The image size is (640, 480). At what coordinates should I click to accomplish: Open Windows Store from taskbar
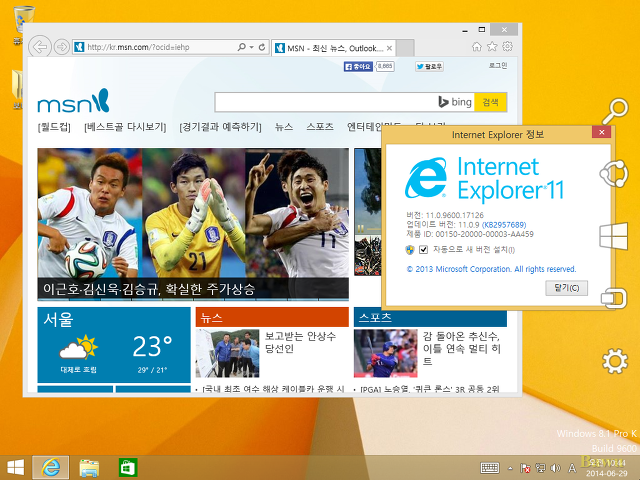(128, 468)
